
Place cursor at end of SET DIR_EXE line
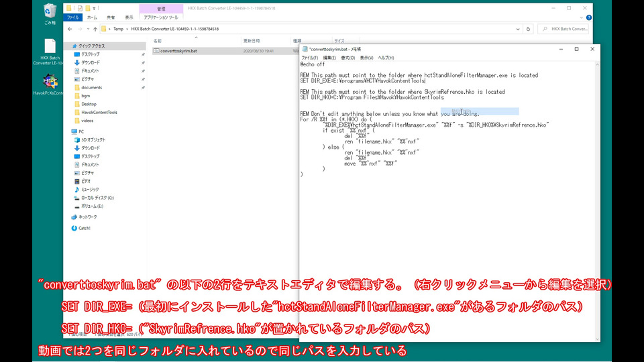pyautogui.click(x=425, y=81)
